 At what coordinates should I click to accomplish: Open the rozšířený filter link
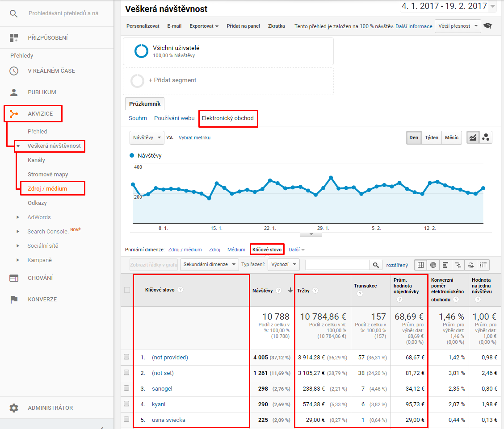397,265
